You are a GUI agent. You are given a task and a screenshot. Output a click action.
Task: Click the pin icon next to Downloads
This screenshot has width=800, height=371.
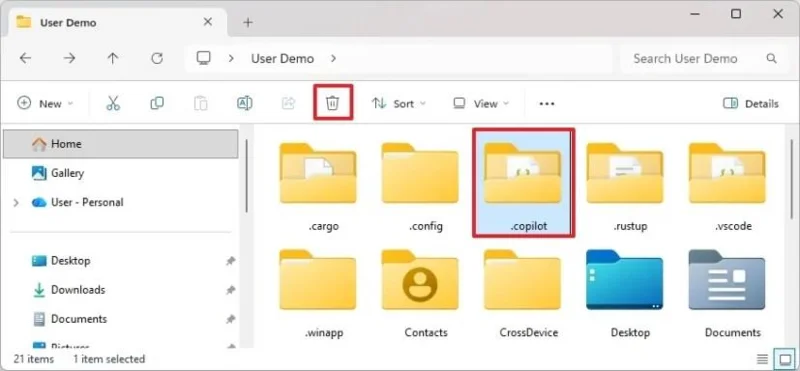tap(231, 290)
